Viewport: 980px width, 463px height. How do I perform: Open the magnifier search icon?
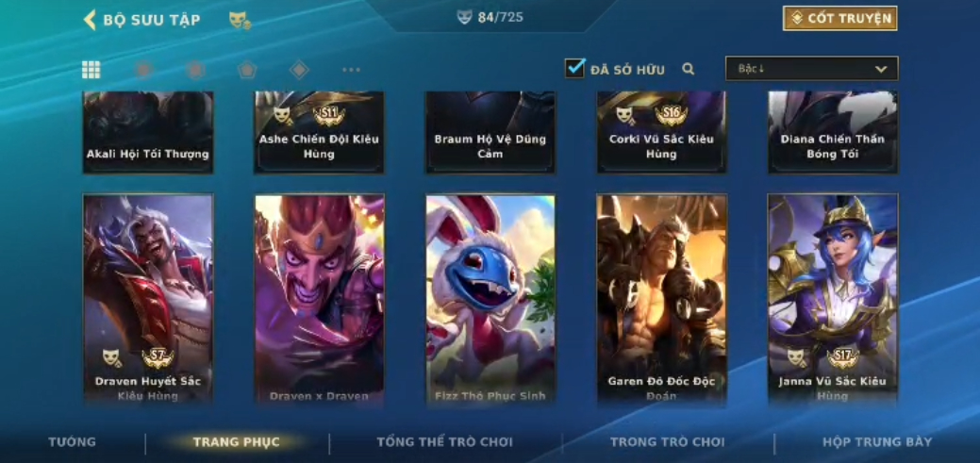pos(689,70)
